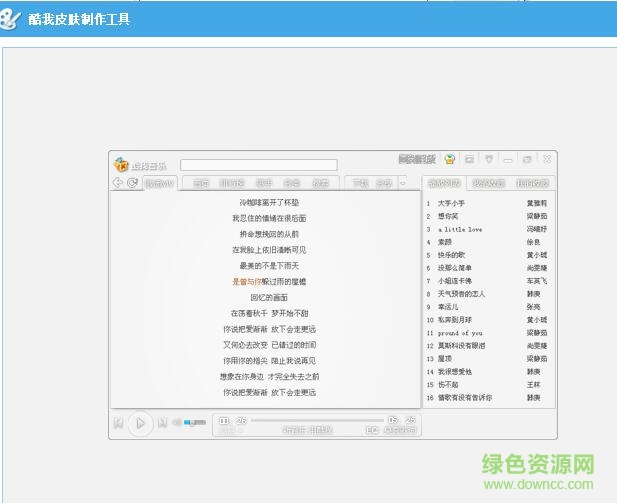Skip to the next track
The image size is (617, 503).
(163, 424)
